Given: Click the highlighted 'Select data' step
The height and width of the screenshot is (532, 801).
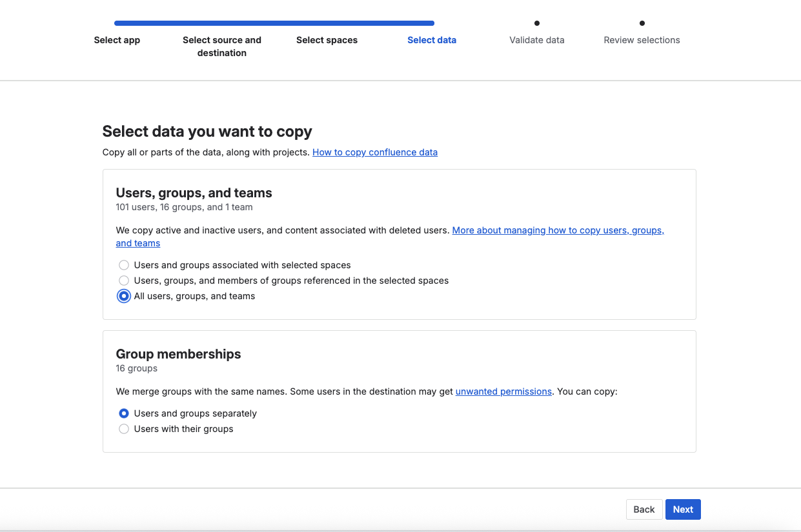Looking at the screenshot, I should (x=432, y=40).
